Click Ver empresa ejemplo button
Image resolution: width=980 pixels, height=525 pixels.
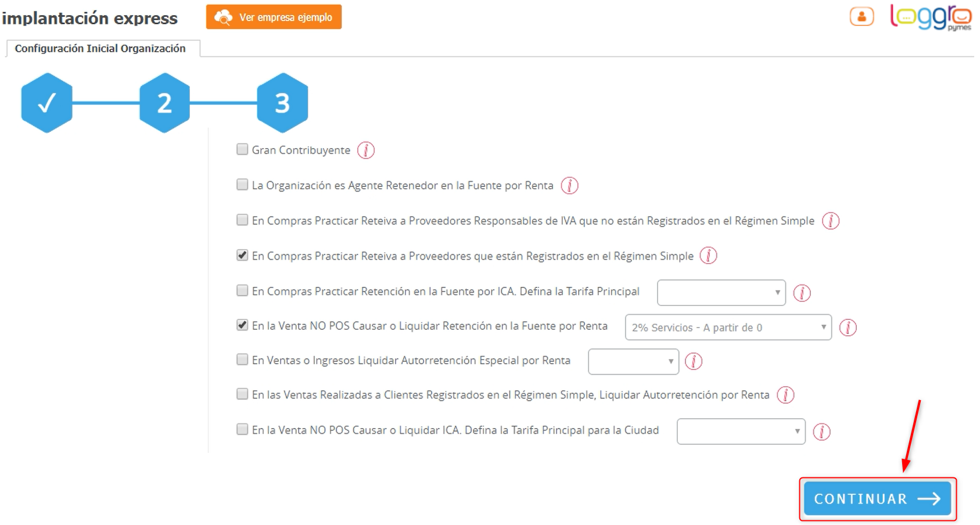pyautogui.click(x=274, y=17)
